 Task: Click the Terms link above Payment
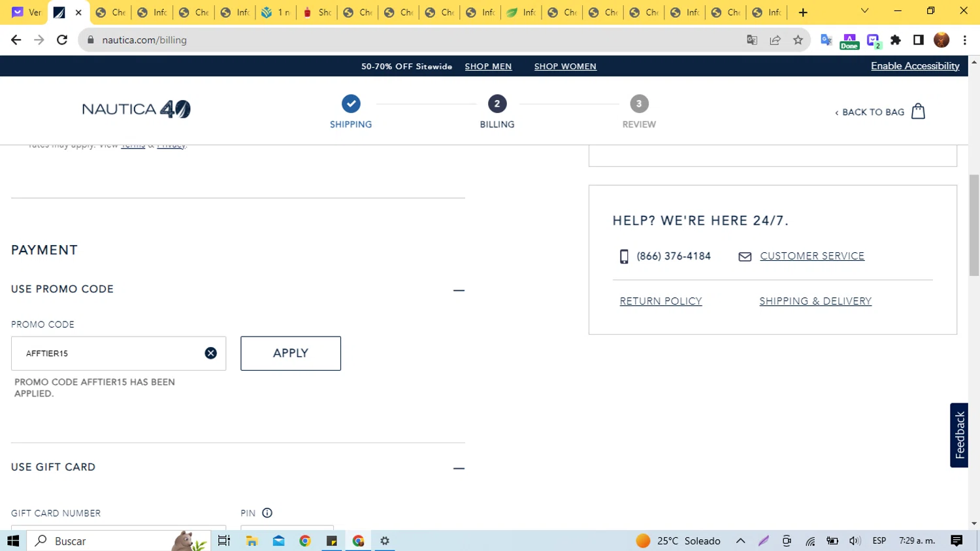[133, 145]
